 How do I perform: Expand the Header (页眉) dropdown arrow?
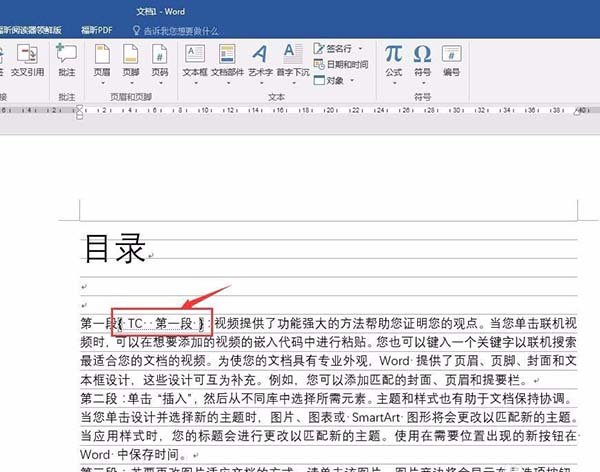(103, 83)
